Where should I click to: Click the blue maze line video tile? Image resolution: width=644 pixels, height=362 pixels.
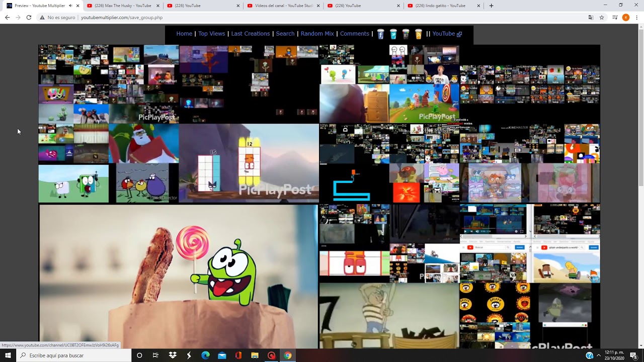point(354,183)
